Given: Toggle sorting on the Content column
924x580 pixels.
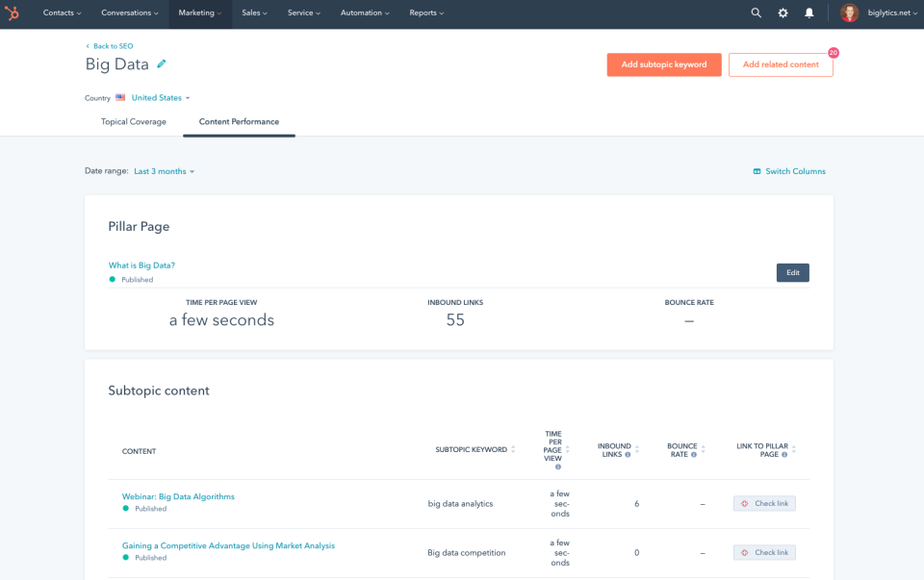Looking at the screenshot, I should (139, 450).
